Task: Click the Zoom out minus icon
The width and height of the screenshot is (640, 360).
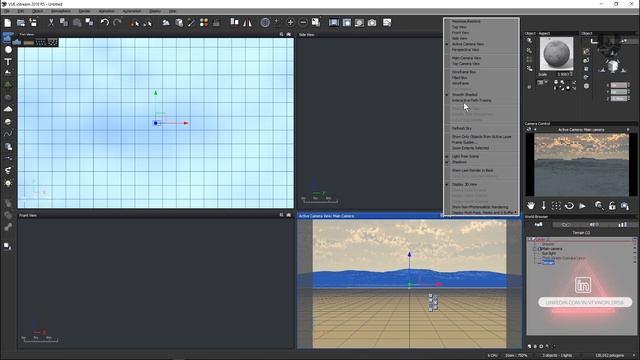Action: (303, 22)
